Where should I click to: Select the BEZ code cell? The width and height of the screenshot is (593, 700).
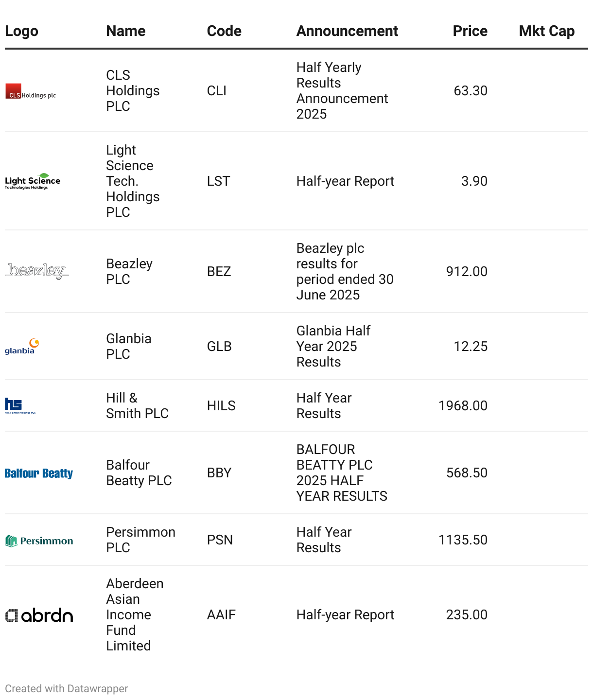[219, 271]
